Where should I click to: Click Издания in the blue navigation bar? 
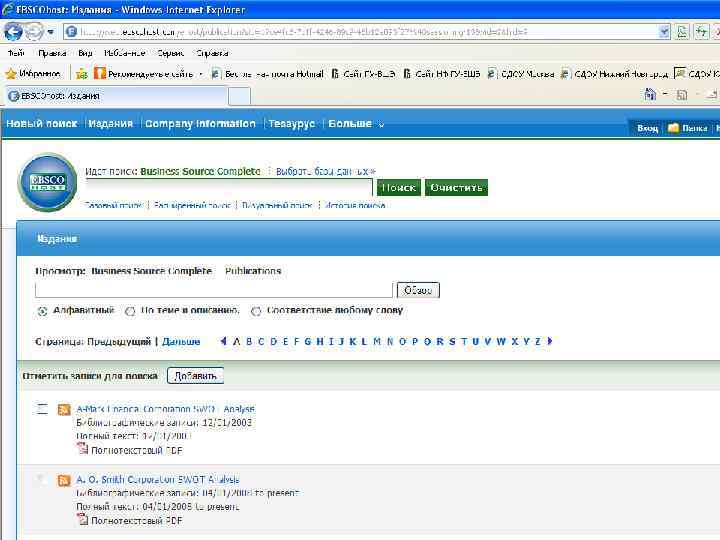[x=111, y=124]
